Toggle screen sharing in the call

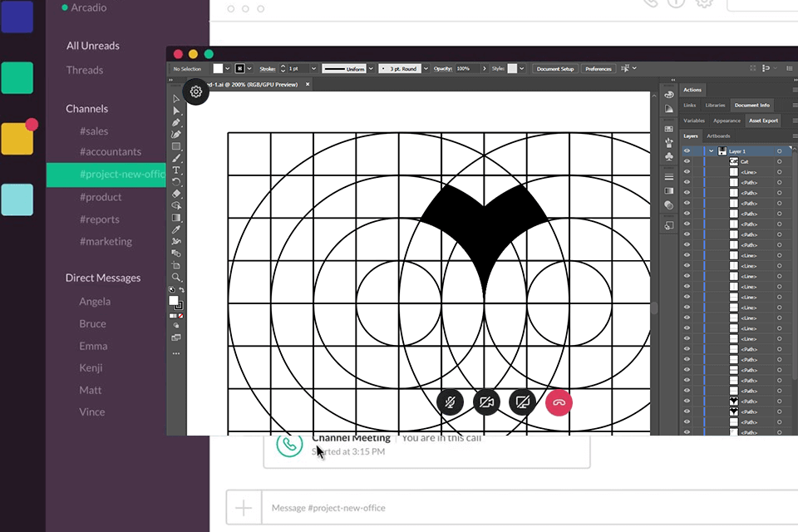pyautogui.click(x=522, y=402)
